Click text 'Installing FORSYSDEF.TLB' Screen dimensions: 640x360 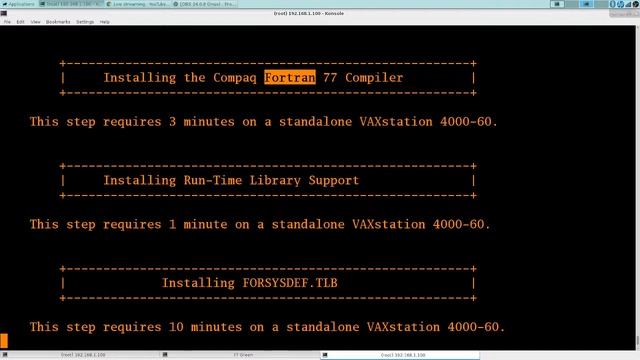(x=250, y=283)
